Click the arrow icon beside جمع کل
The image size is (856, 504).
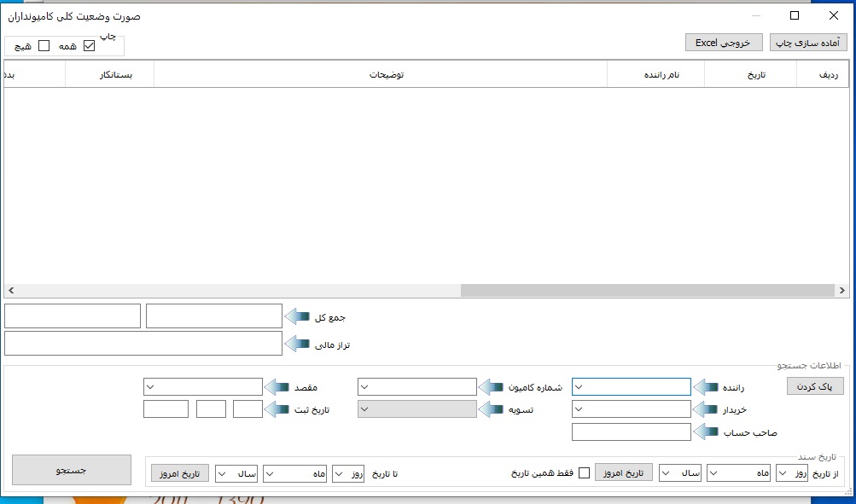pos(296,316)
